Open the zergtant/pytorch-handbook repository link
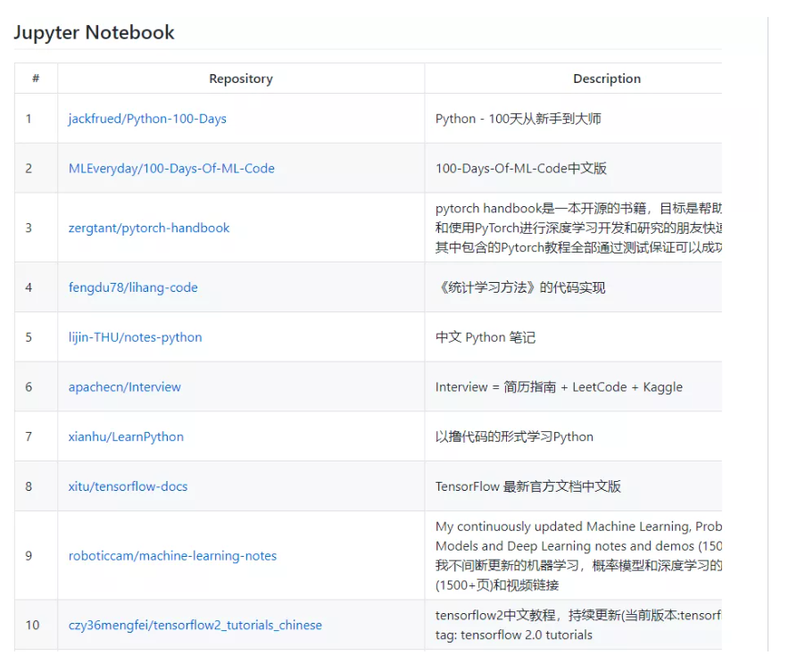This screenshot has height=672, width=797. tap(148, 228)
